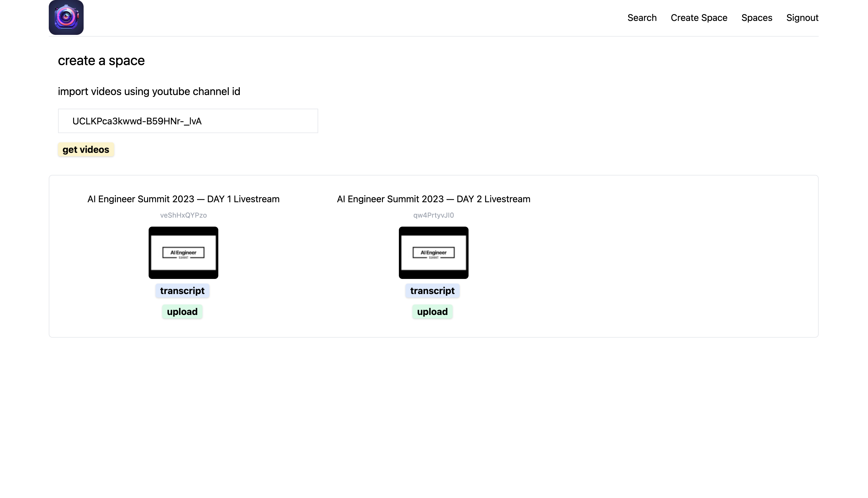The height and width of the screenshot is (498, 868).
Task: Click the DAY 1 Livestream title
Action: [183, 199]
